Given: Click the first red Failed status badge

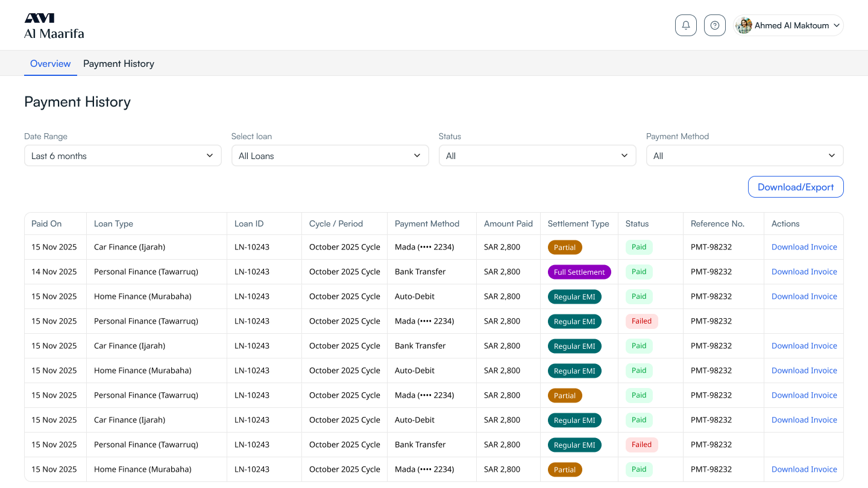Looking at the screenshot, I should coord(641,321).
